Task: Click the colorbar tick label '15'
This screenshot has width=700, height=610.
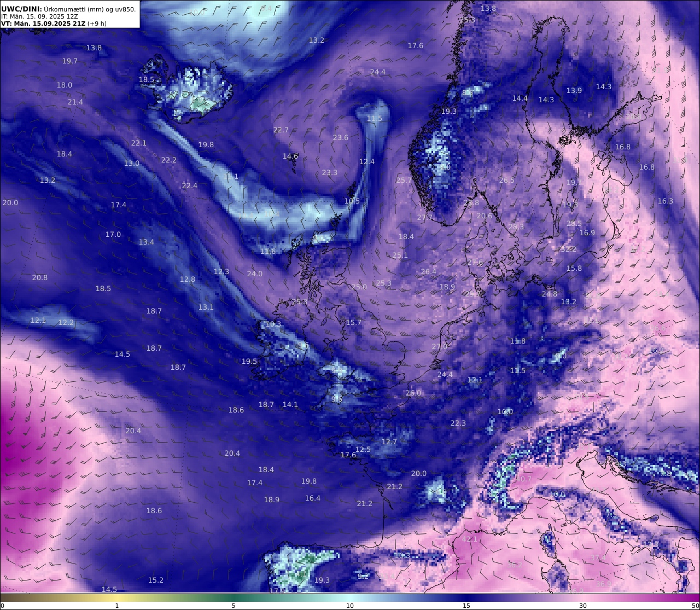Action: click(466, 606)
